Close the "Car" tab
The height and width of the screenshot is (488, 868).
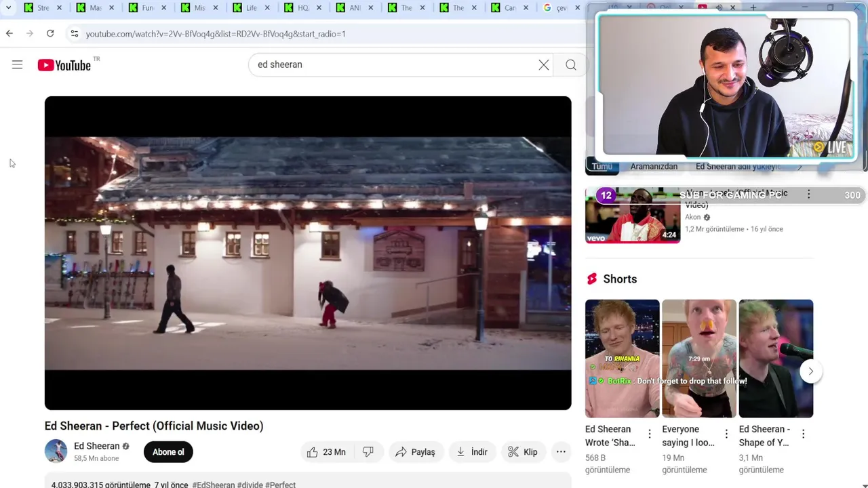pos(526,8)
